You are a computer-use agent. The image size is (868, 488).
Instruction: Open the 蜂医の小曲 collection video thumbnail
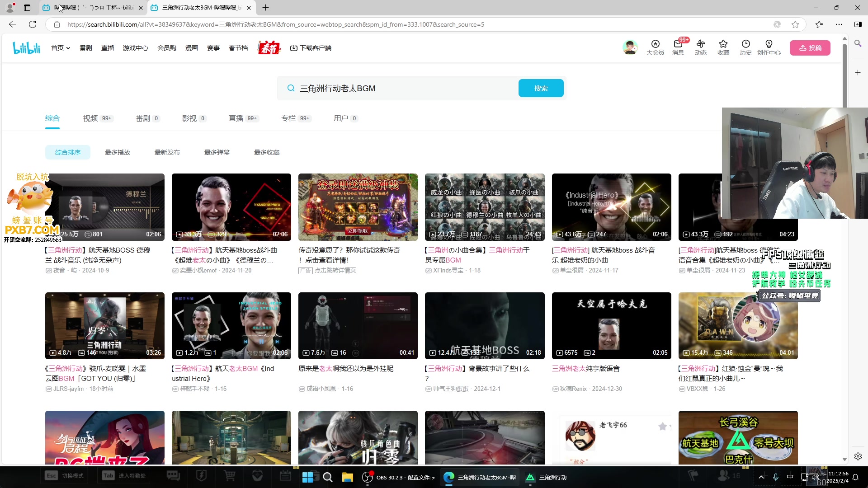pyautogui.click(x=485, y=207)
